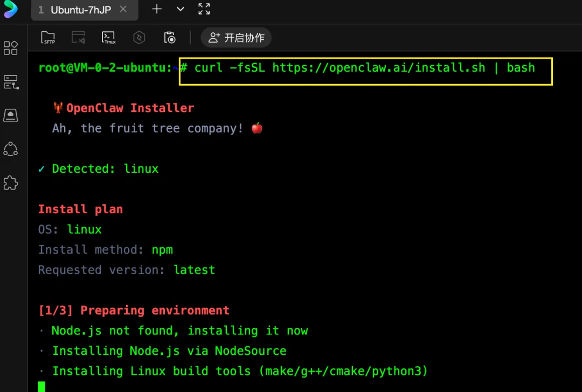
Task: Click the 开启协作 collaboration button
Action: click(236, 38)
